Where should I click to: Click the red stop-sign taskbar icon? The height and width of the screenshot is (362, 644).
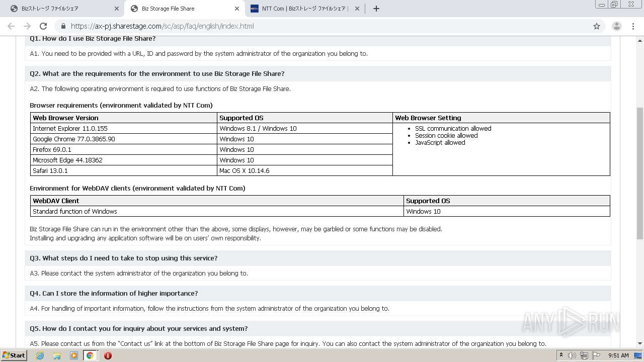pyautogui.click(x=108, y=355)
